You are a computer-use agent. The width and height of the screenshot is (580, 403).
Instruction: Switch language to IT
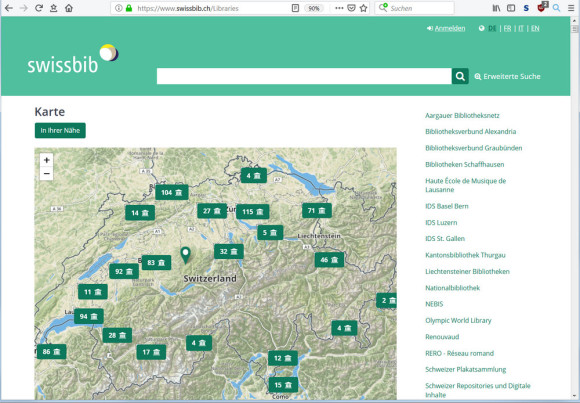(521, 28)
